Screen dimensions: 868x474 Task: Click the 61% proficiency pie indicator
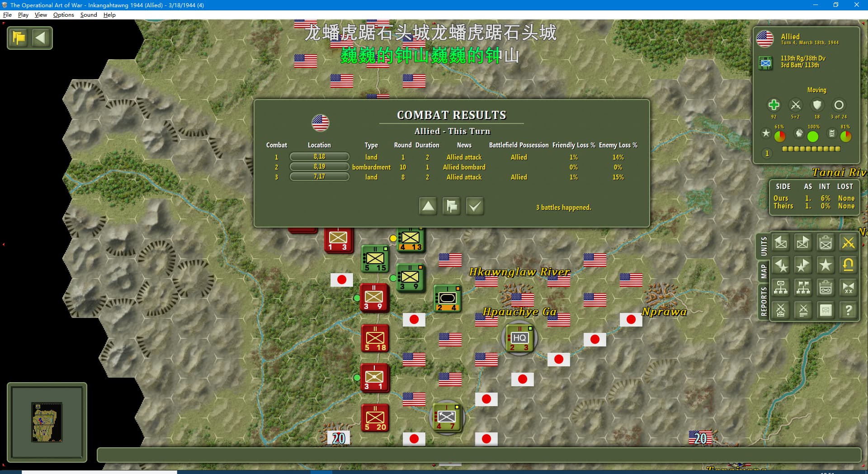pos(780,136)
